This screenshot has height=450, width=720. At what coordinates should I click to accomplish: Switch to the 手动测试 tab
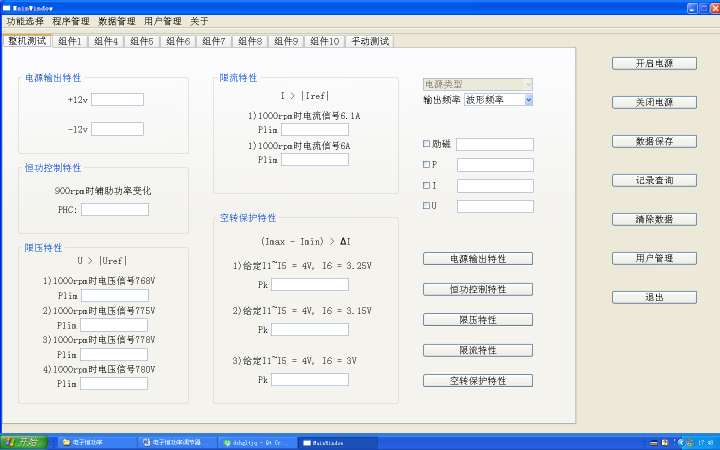click(370, 42)
